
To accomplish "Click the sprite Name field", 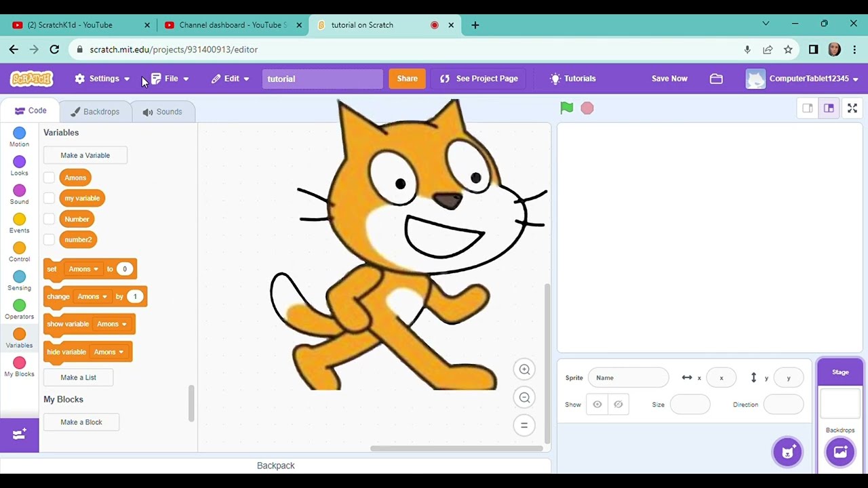I will [x=629, y=378].
